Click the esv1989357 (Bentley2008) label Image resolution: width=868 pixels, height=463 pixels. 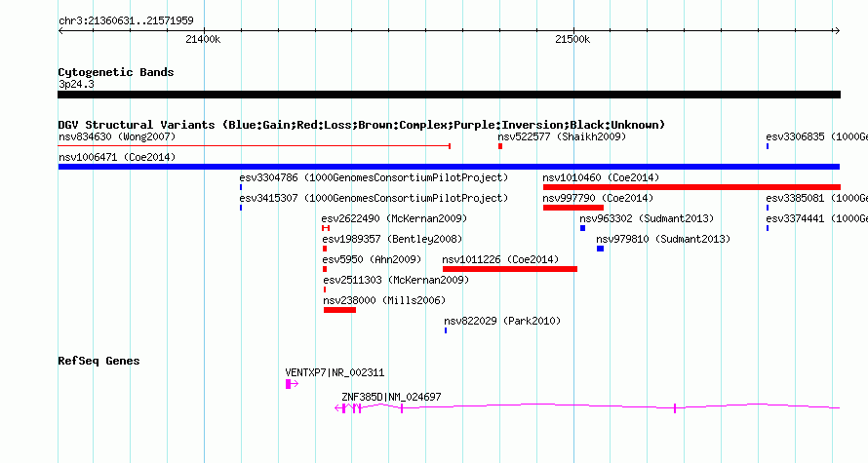pyautogui.click(x=392, y=239)
